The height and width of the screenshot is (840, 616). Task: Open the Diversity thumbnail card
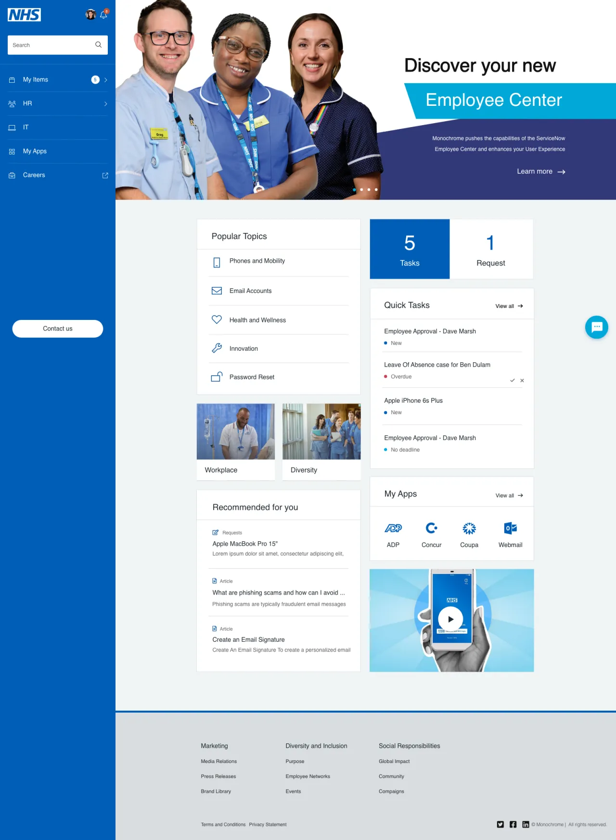click(x=321, y=442)
